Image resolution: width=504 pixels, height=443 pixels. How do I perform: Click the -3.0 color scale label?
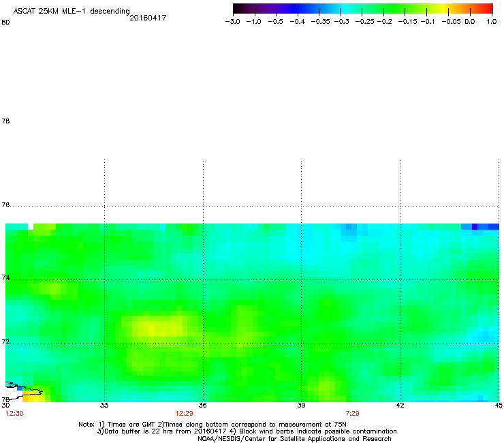coord(232,22)
